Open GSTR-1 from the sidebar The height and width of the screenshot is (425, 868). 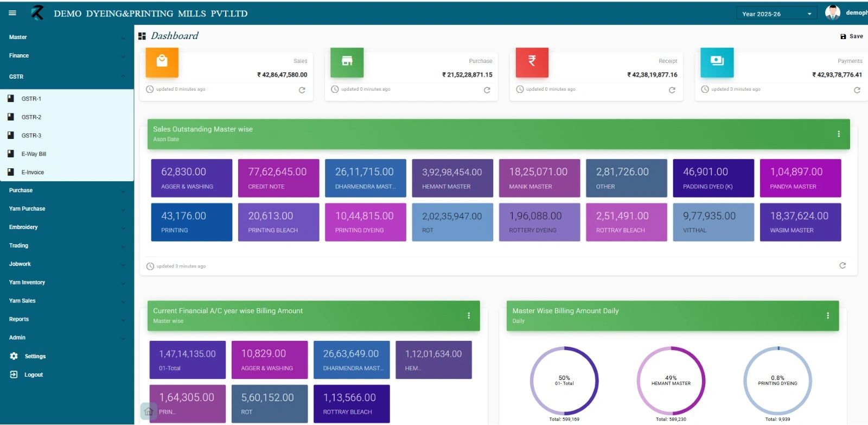click(x=31, y=99)
